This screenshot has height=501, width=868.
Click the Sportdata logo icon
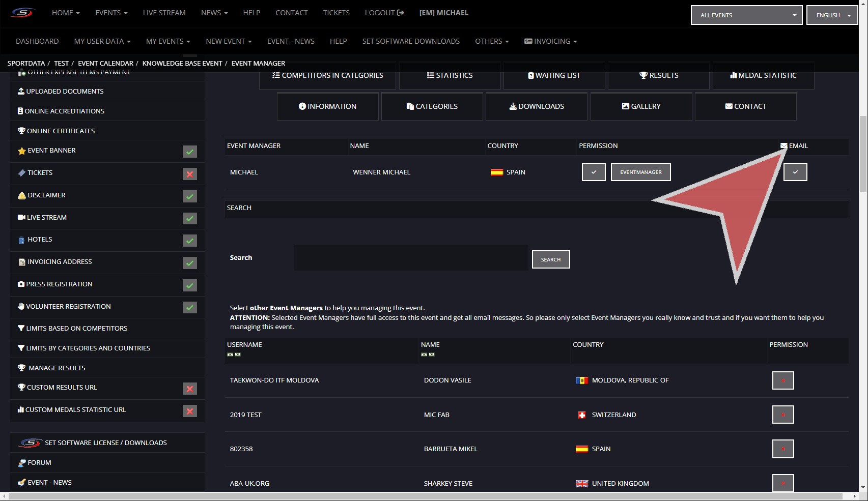22,13
